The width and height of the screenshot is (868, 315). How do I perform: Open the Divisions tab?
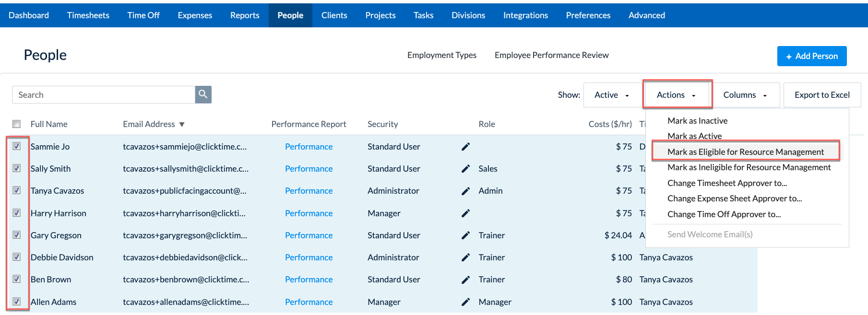click(x=468, y=15)
